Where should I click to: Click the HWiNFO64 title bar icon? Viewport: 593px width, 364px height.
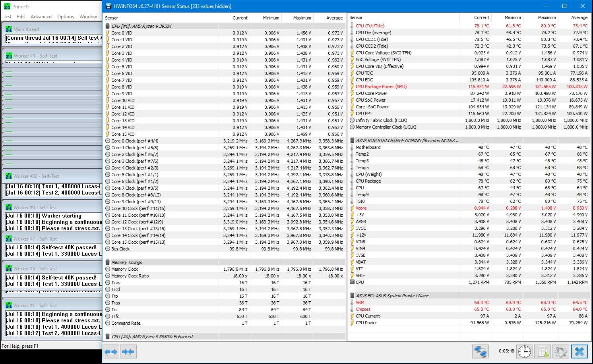point(108,6)
